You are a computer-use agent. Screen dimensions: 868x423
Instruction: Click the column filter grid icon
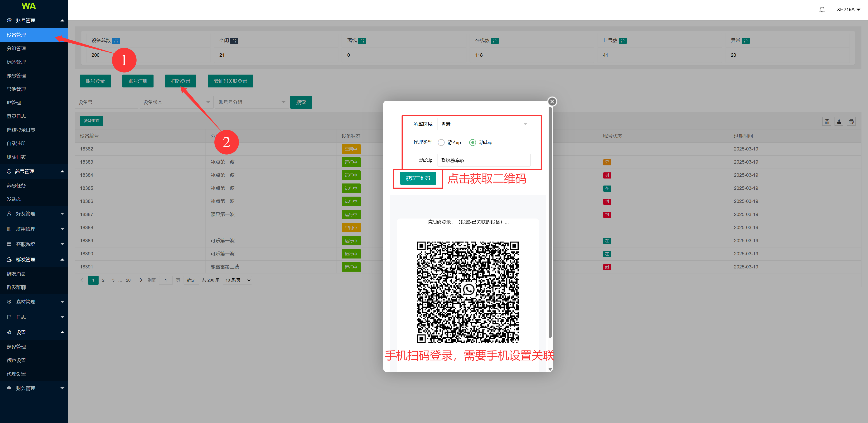pyautogui.click(x=827, y=122)
